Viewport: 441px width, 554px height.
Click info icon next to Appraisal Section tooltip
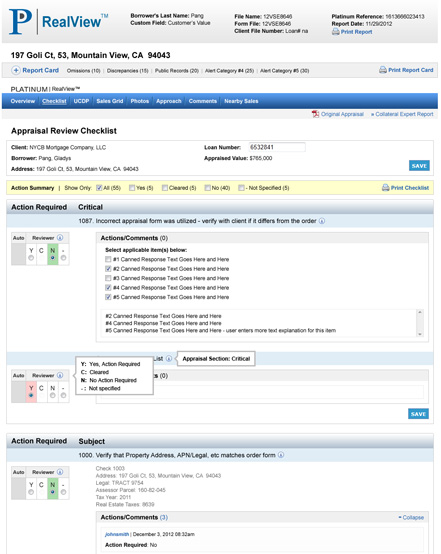(169, 359)
